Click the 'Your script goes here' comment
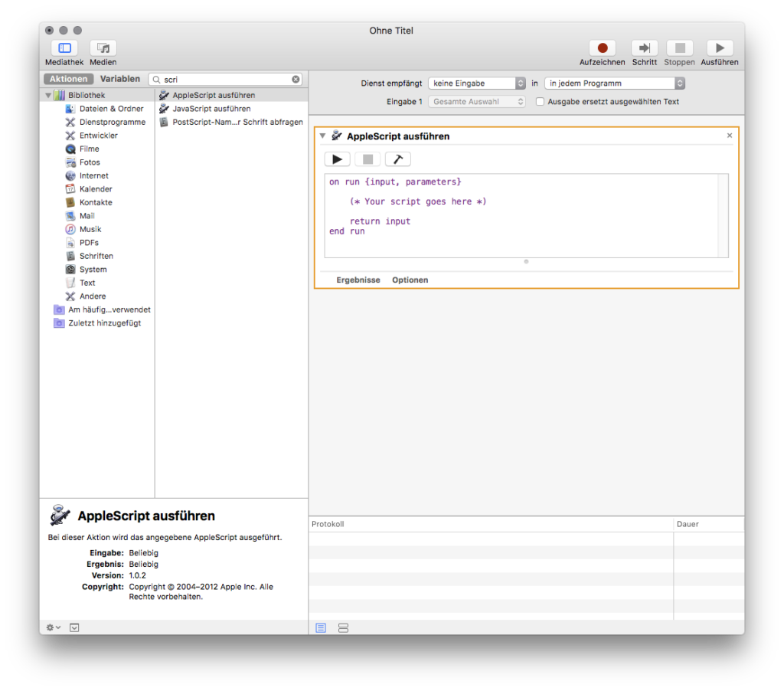Image resolution: width=784 pixels, height=691 pixels. pos(418,201)
